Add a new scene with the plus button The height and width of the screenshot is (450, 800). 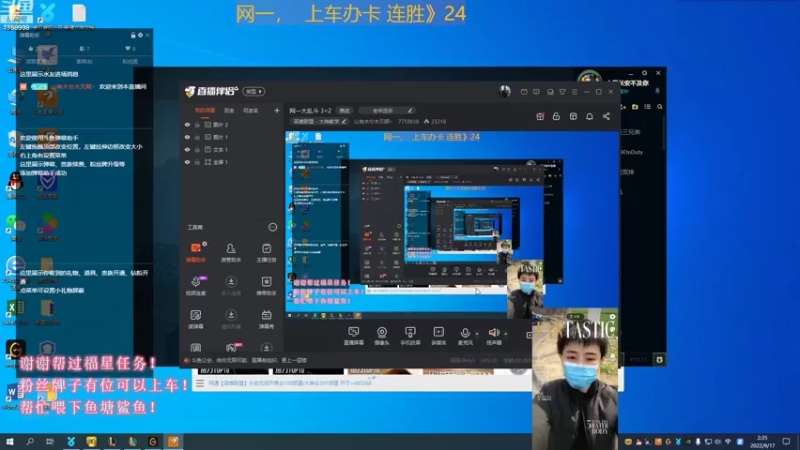coord(277,110)
